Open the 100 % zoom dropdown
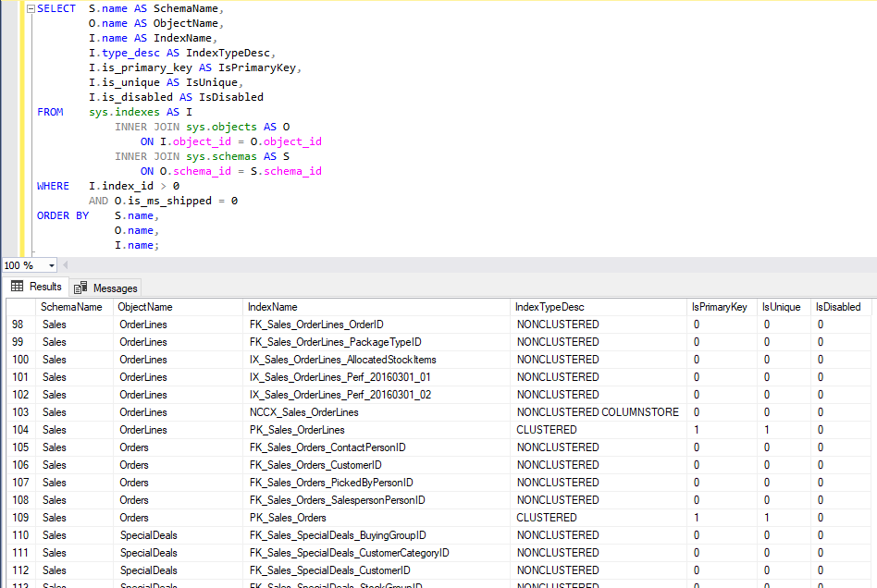Screen dimensions: 877x588 click(51, 265)
